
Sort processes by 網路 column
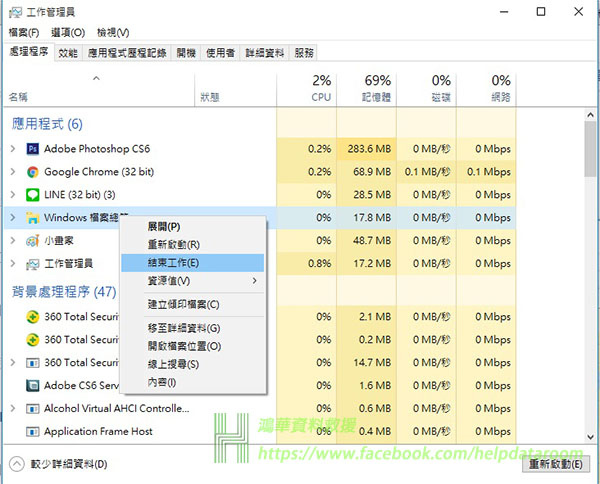click(x=486, y=89)
